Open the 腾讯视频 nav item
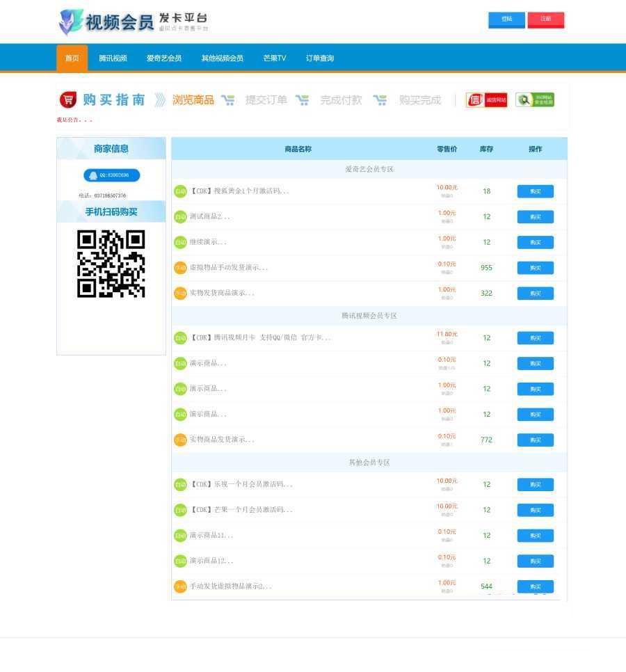626x672 pixels. pyautogui.click(x=113, y=58)
